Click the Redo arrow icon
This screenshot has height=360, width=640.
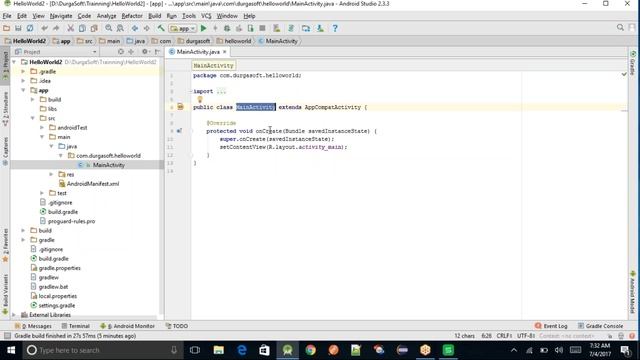56,28
